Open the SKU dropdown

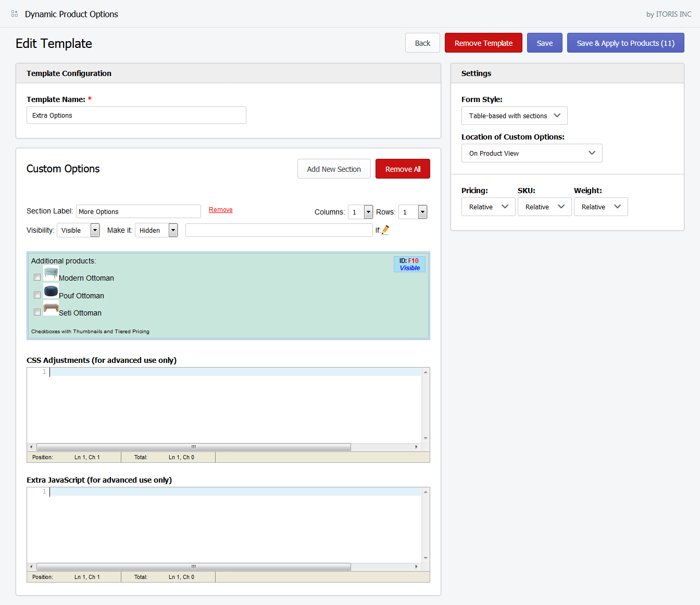point(545,207)
